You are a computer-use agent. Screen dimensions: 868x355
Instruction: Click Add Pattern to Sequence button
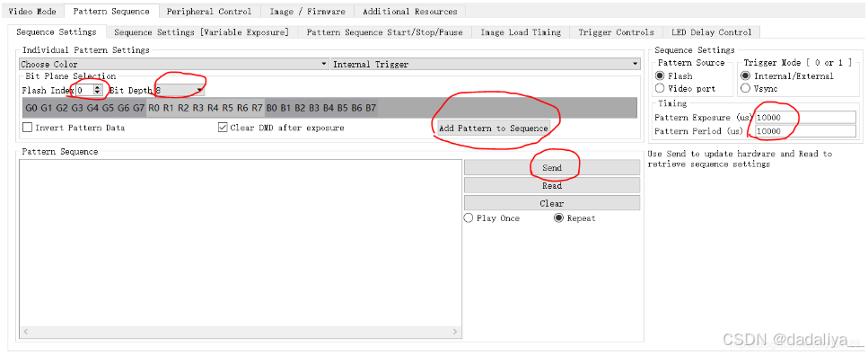pos(493,129)
